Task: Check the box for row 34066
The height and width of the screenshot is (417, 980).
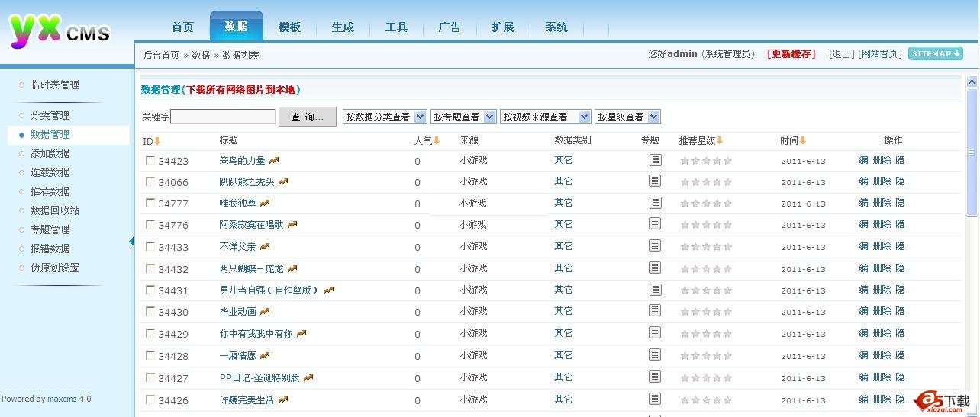Action: [x=150, y=182]
